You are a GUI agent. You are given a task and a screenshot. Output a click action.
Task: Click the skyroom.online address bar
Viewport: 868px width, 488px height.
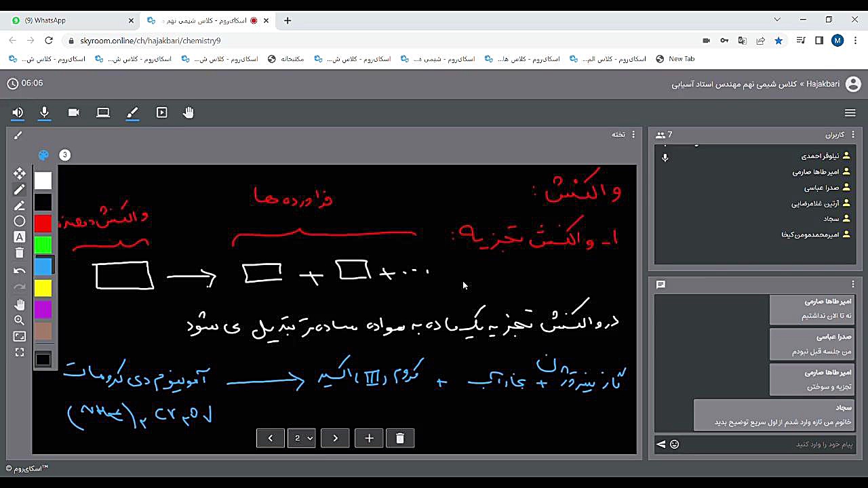[380, 41]
